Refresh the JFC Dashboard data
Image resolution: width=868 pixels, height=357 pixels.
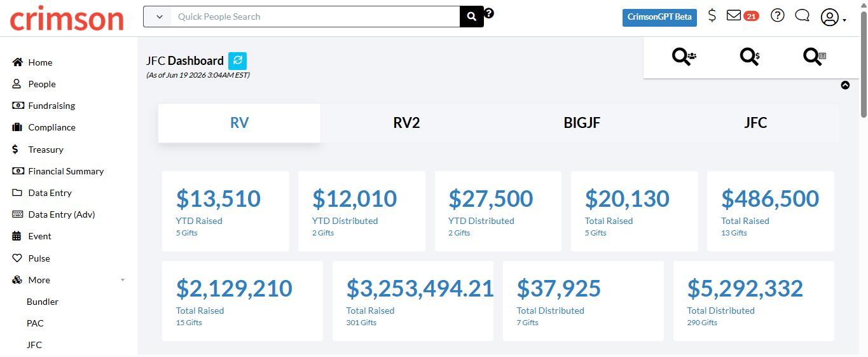[x=237, y=60]
